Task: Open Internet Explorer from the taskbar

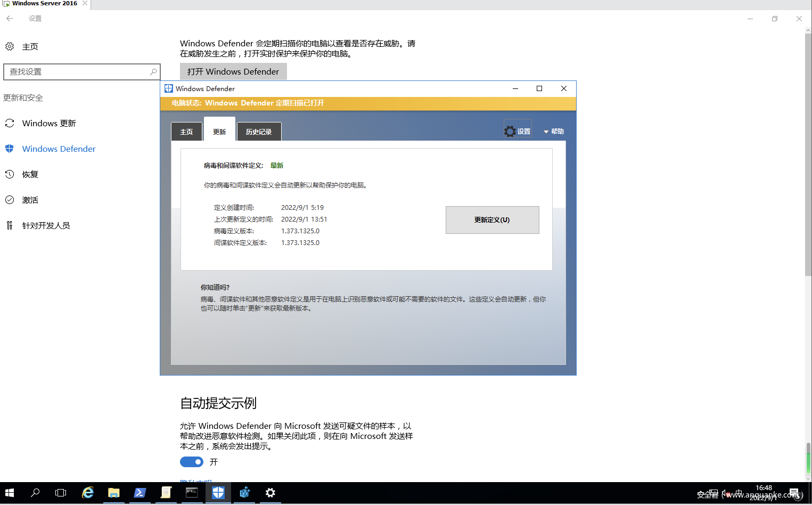Action: (88, 493)
